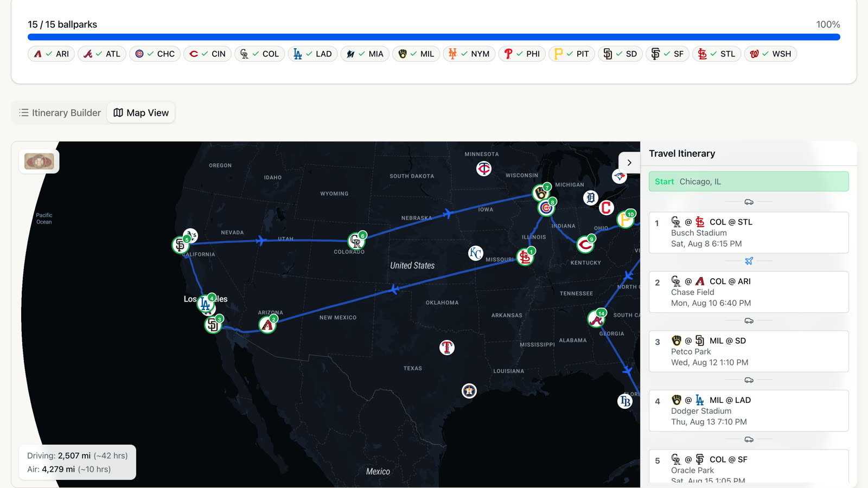
Task: Click the Kansas City Royals map marker
Action: (x=476, y=253)
